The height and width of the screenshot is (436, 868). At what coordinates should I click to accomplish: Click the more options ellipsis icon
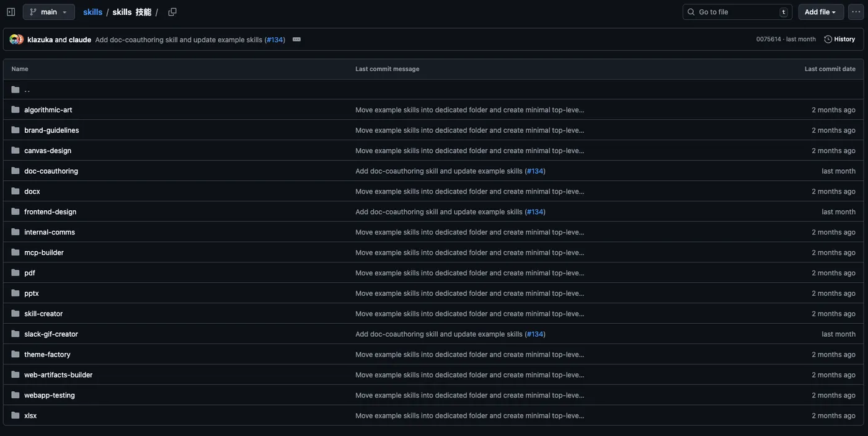pos(856,12)
